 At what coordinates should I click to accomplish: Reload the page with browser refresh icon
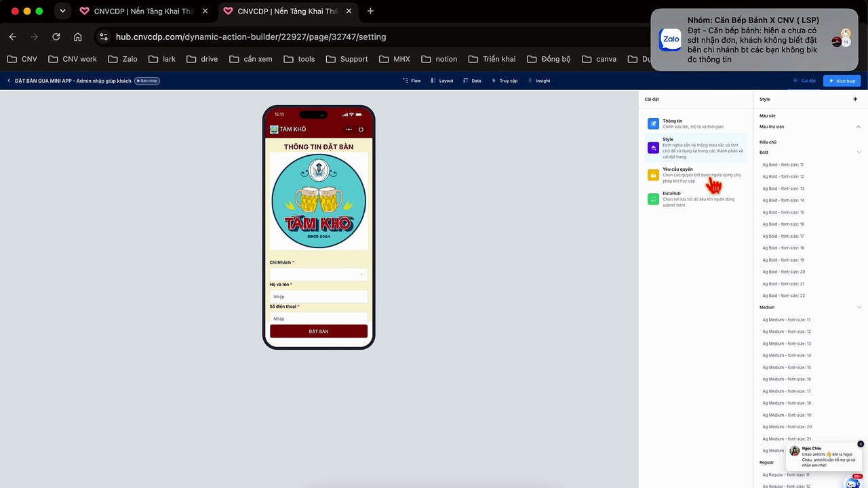tap(56, 37)
